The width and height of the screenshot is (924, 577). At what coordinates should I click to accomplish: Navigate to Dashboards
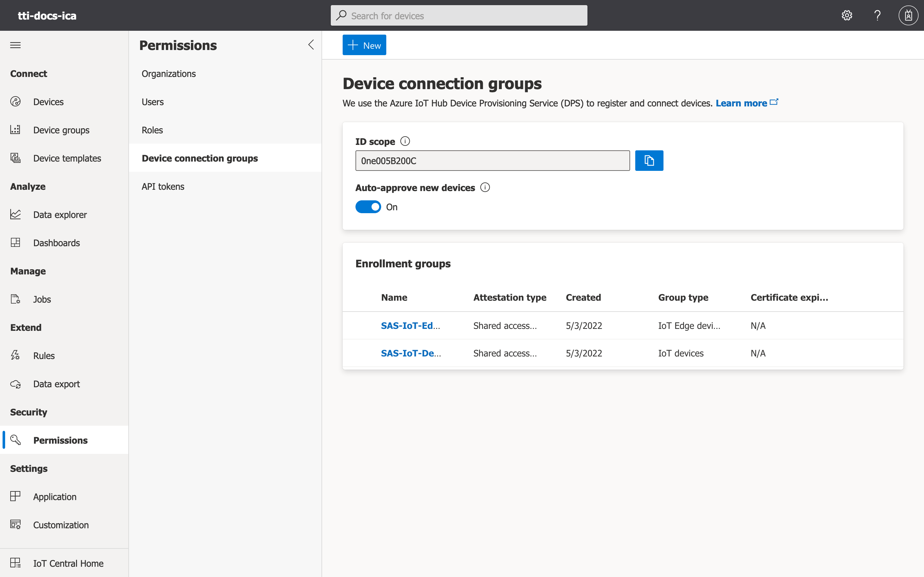[56, 243]
